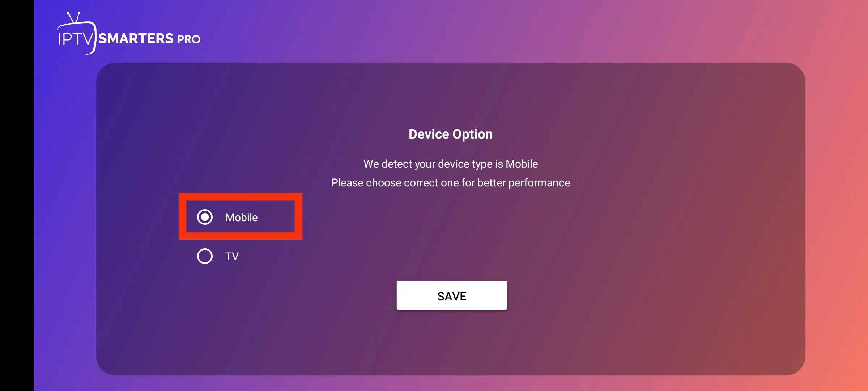Viewport: 868px width, 391px height.
Task: Click the SAVE button
Action: 452,295
